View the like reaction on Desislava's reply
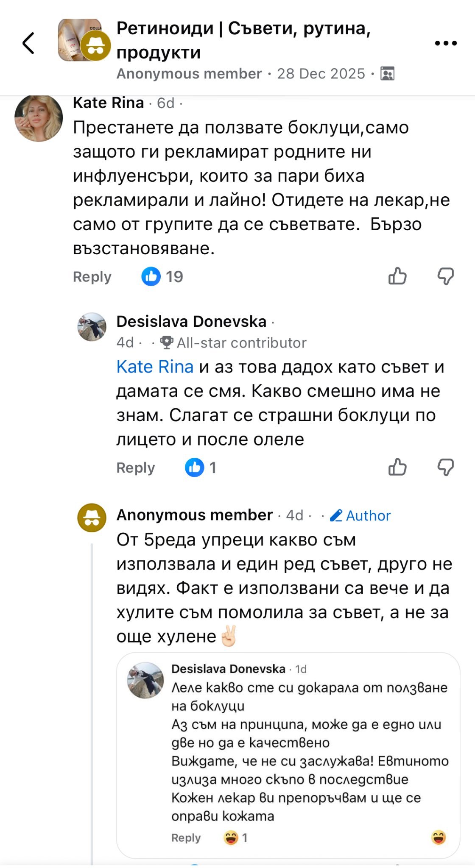The width and height of the screenshot is (475, 868). click(x=201, y=467)
